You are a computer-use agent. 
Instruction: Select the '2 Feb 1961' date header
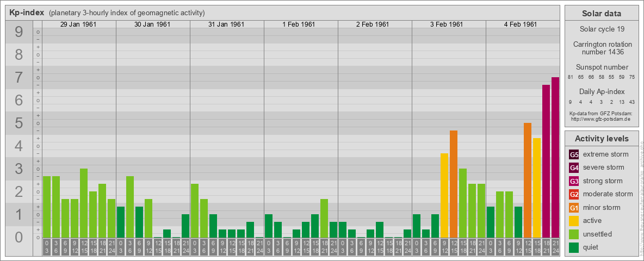tap(373, 24)
